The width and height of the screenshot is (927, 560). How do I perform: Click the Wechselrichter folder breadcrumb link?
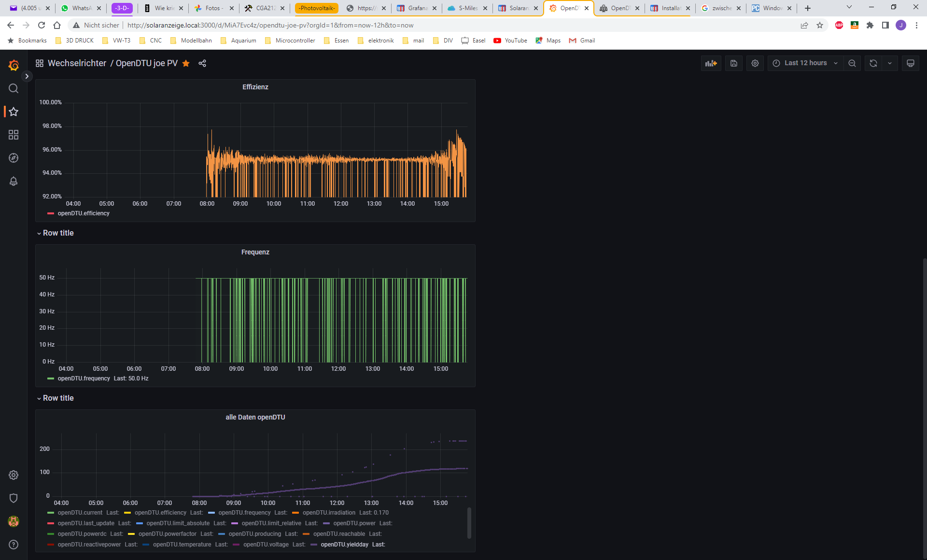pos(77,63)
